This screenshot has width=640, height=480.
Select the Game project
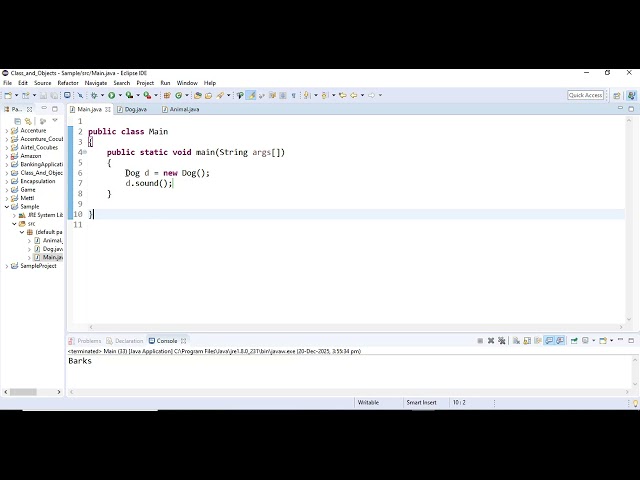[28, 190]
